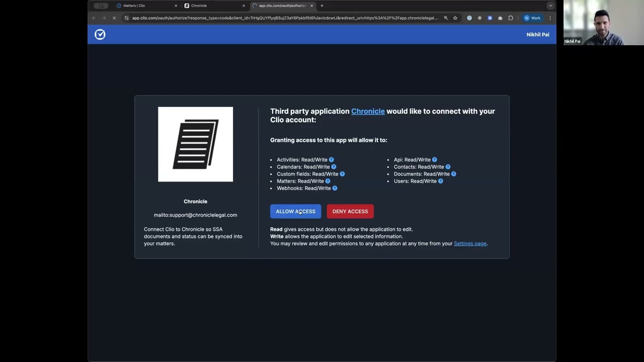644x362 pixels.
Task: Click help icon next to Custom fields: Read/Write
Action: (342, 173)
